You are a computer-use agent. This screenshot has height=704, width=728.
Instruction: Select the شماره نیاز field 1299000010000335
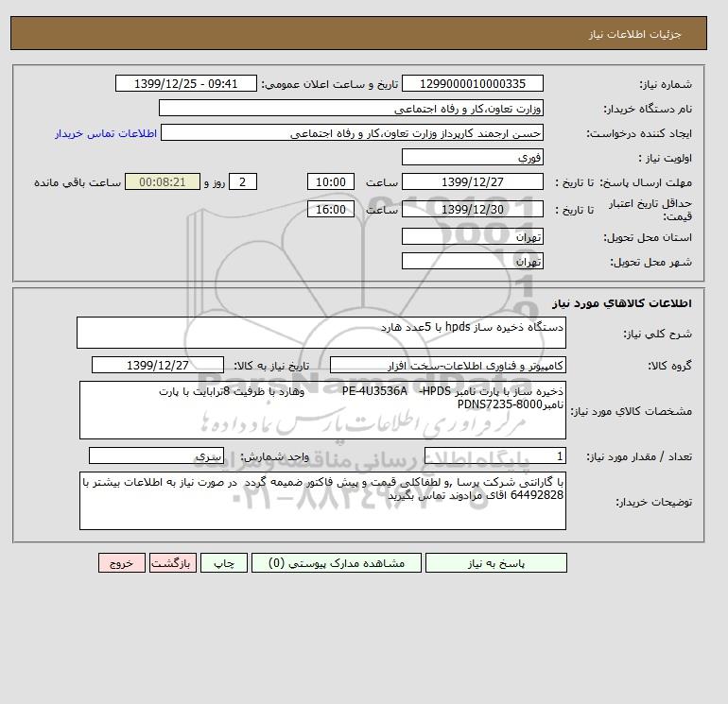[472, 83]
